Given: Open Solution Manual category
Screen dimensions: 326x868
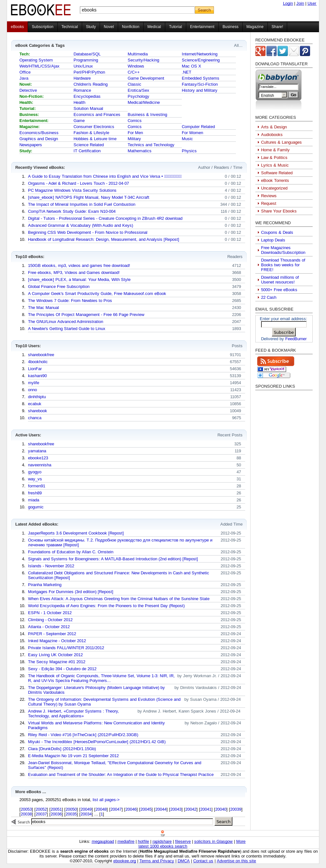Looking at the screenshot, I should pos(88,109).
